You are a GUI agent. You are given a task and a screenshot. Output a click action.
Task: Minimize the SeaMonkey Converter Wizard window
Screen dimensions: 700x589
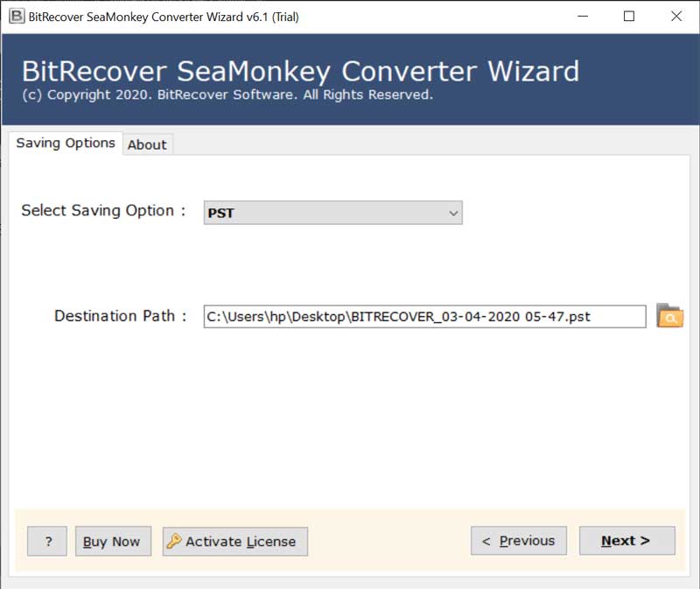pyautogui.click(x=583, y=17)
